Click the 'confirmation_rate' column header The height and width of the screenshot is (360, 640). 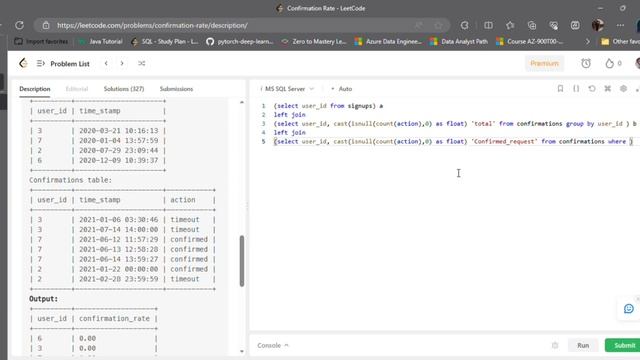[114, 318]
